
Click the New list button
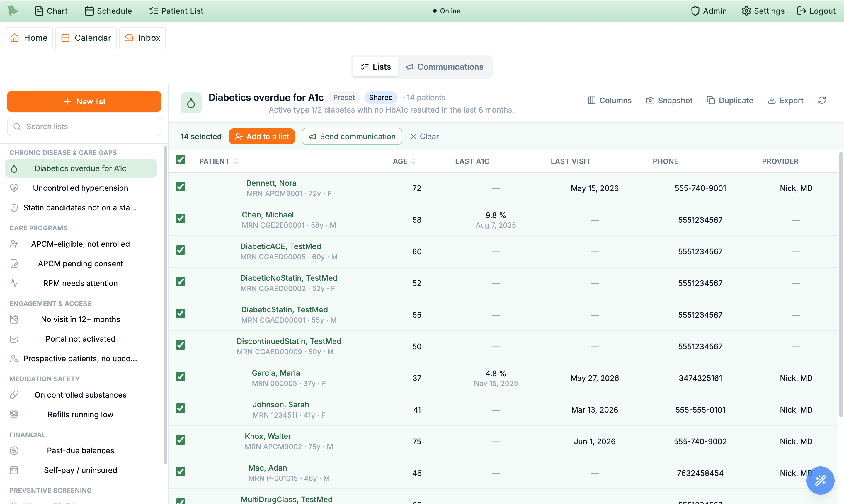(84, 101)
